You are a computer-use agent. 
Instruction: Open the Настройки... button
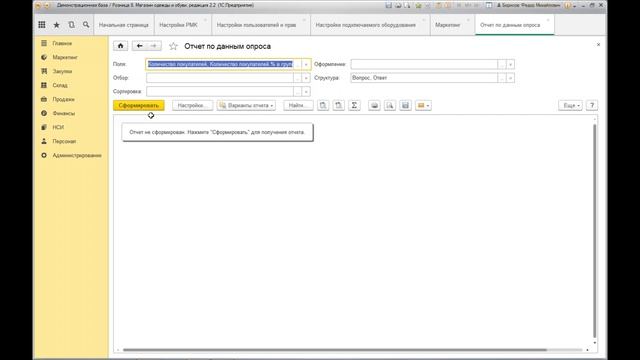pos(192,105)
